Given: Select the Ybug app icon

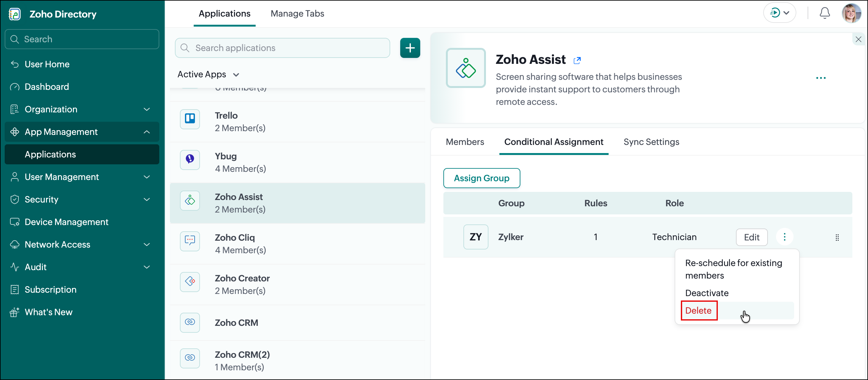Looking at the screenshot, I should pyautogui.click(x=190, y=160).
